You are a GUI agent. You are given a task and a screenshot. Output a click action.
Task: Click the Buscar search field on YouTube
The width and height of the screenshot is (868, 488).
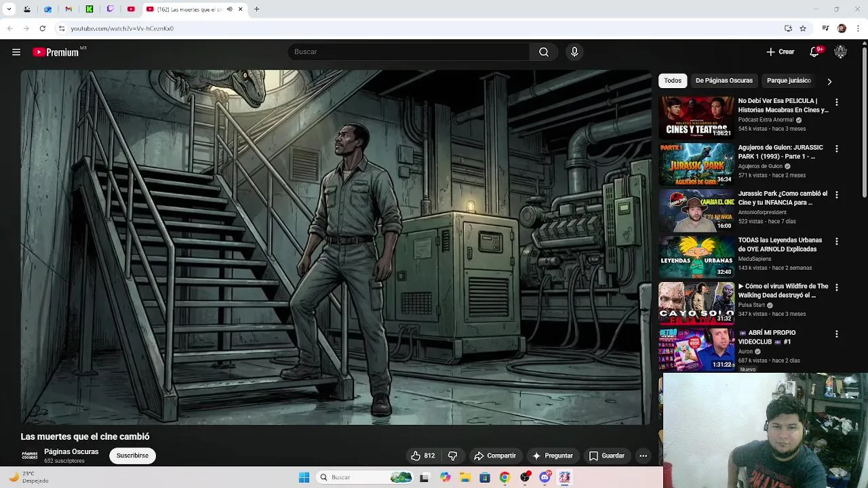(x=409, y=52)
